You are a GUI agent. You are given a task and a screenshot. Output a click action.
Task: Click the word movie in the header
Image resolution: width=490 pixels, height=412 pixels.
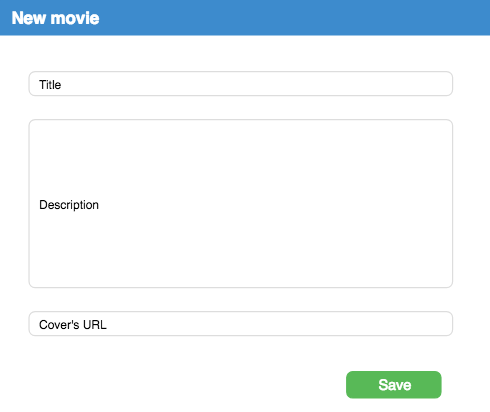click(x=75, y=18)
